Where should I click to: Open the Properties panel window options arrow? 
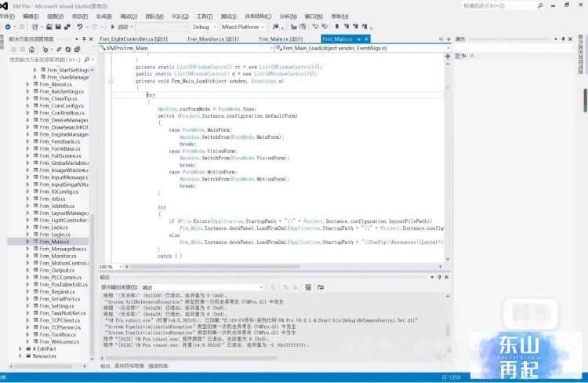pos(555,38)
